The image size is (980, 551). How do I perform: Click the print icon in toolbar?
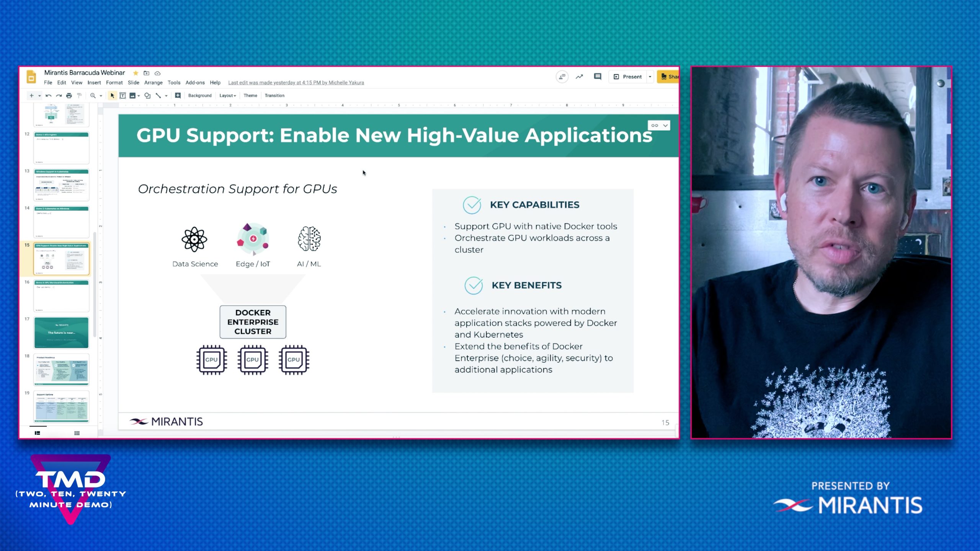(x=69, y=96)
